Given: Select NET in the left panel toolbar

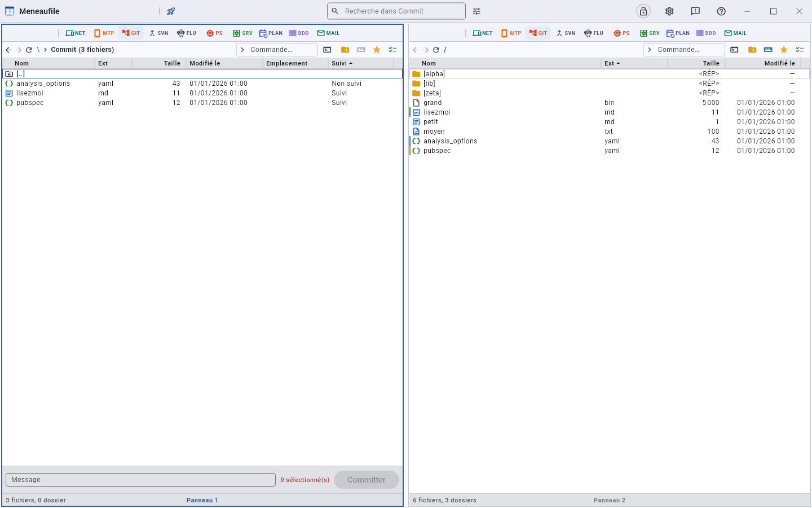Looking at the screenshot, I should 76,33.
